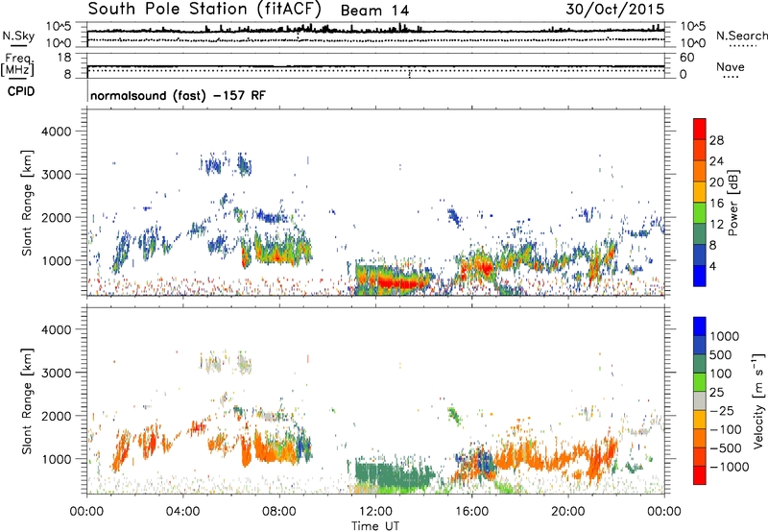Click the '60' label on right Nave axis
Viewport: 768px width, 532px height.
686,58
